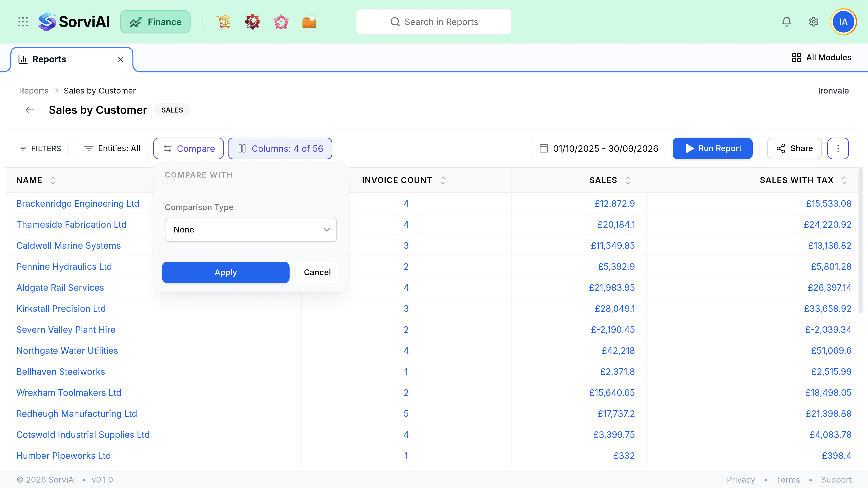
Task: Click invoice count 5 for Redheugh
Action: coord(406,414)
